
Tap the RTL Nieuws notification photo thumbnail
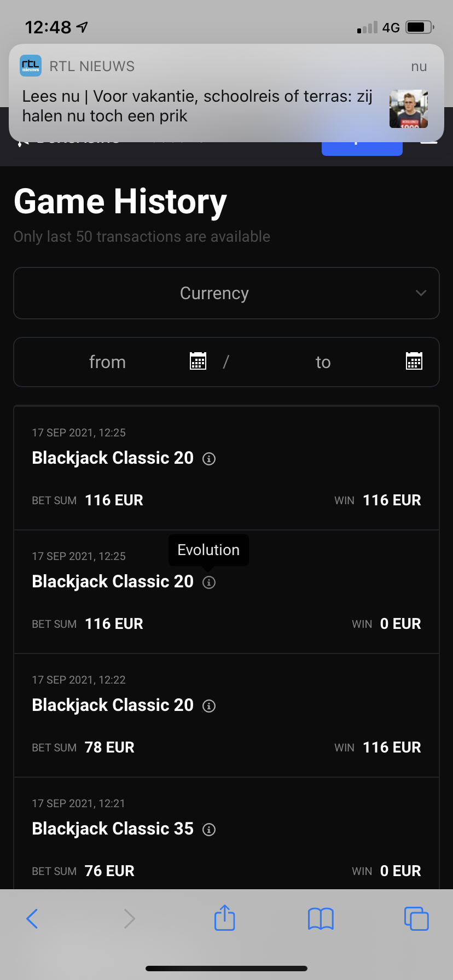[409, 109]
